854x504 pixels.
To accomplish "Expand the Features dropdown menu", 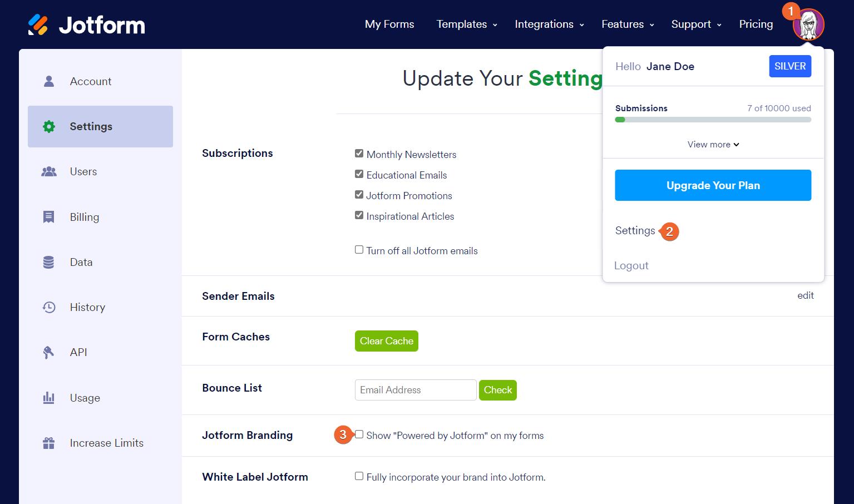I will coord(628,24).
